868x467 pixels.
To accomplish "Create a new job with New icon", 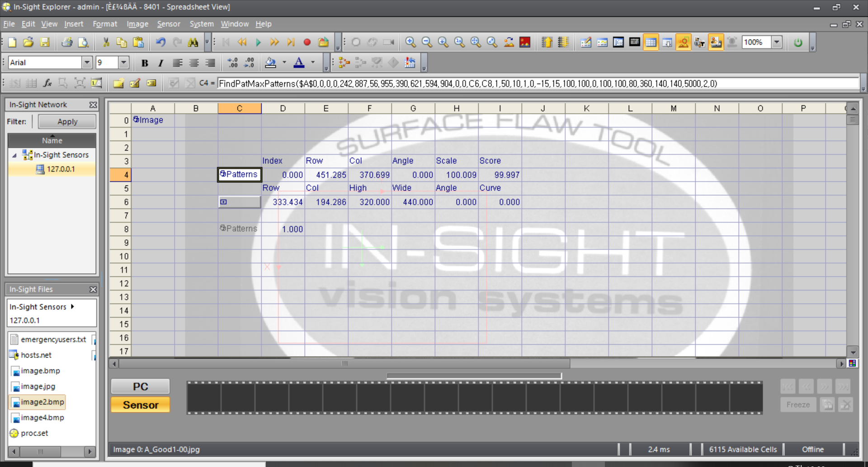I will (x=12, y=43).
